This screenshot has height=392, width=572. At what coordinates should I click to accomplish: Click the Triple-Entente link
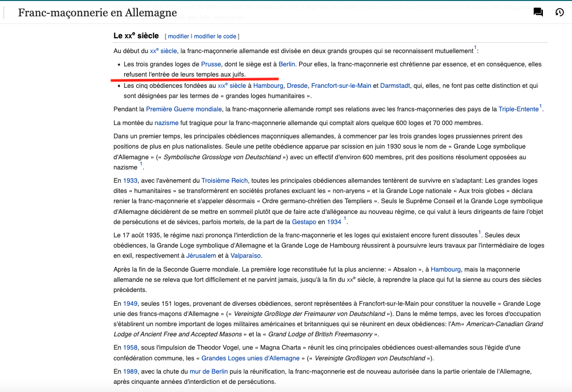[x=519, y=109]
